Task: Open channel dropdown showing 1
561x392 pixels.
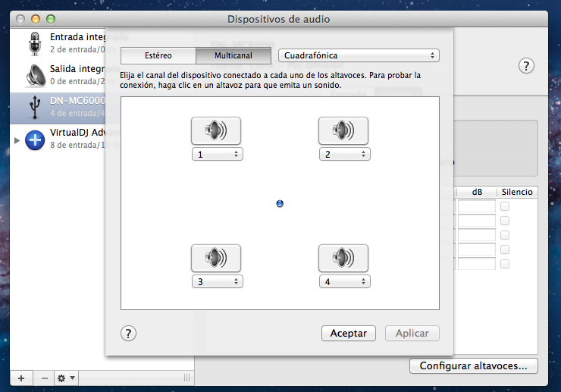Action: pos(217,154)
